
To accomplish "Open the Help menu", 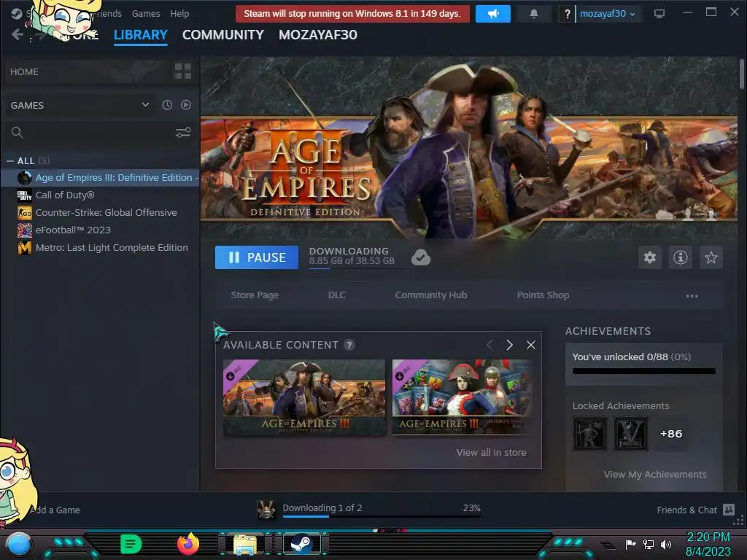I will (179, 14).
